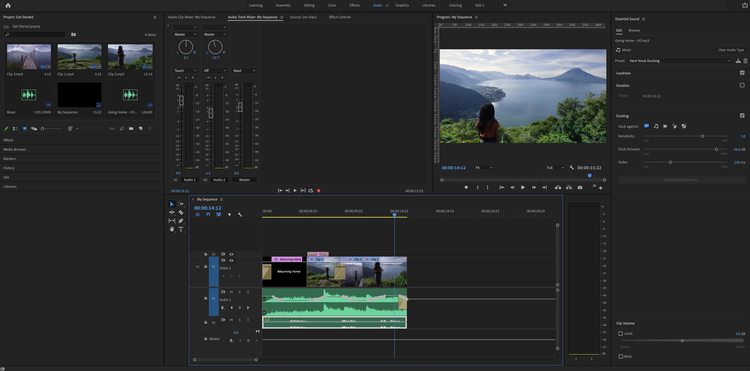Toggle lock on the Master track
The width and height of the screenshot is (750, 371).
coord(206,338)
